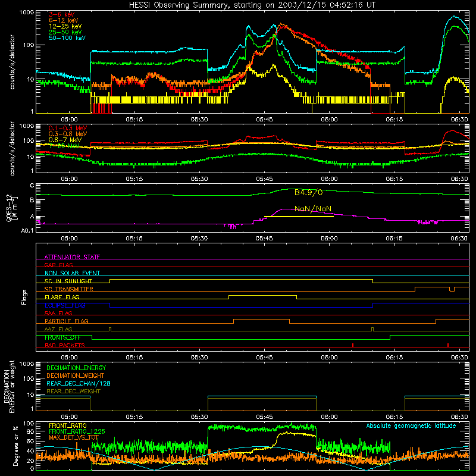Click the FRONT_RATIO legend label
This screenshot has height=476, width=476.
68,425
